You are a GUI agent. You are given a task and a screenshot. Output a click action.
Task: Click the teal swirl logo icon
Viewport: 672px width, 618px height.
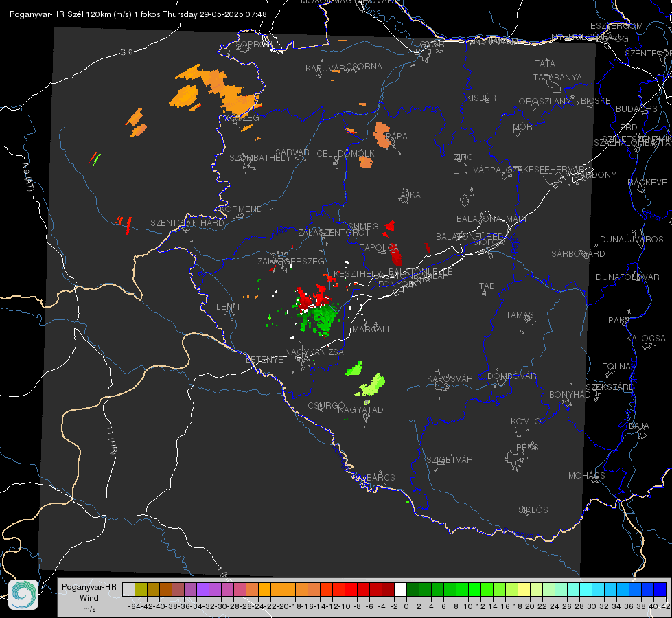coord(23,595)
